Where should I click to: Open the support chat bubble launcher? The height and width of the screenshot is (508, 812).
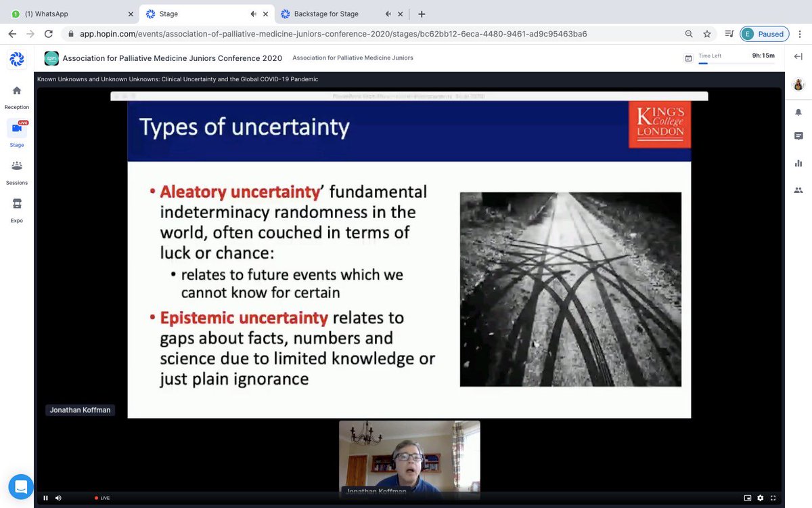point(21,486)
